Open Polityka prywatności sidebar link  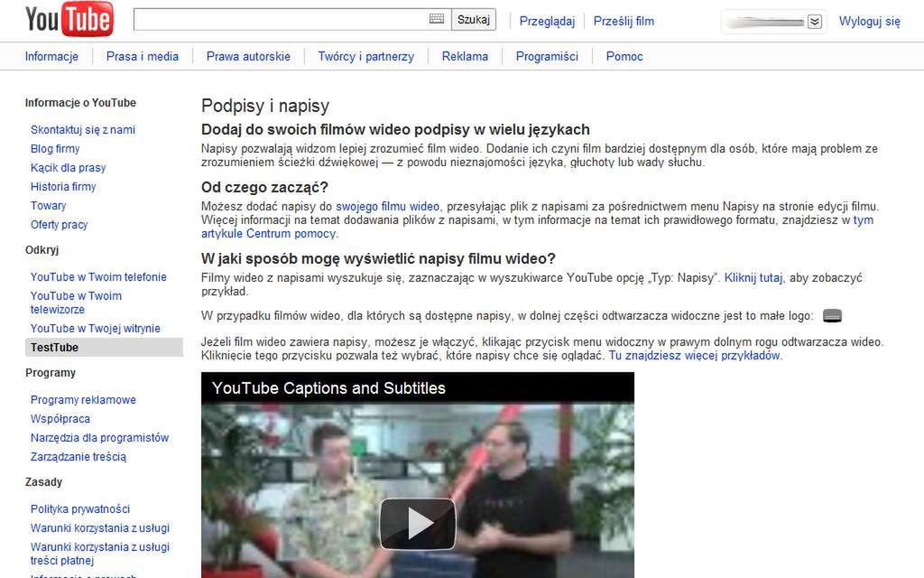[80, 509]
